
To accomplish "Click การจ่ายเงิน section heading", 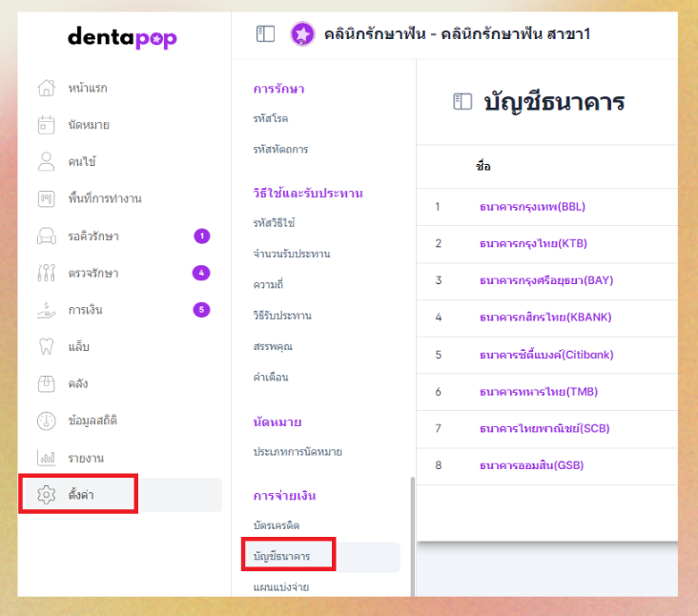I will (284, 496).
